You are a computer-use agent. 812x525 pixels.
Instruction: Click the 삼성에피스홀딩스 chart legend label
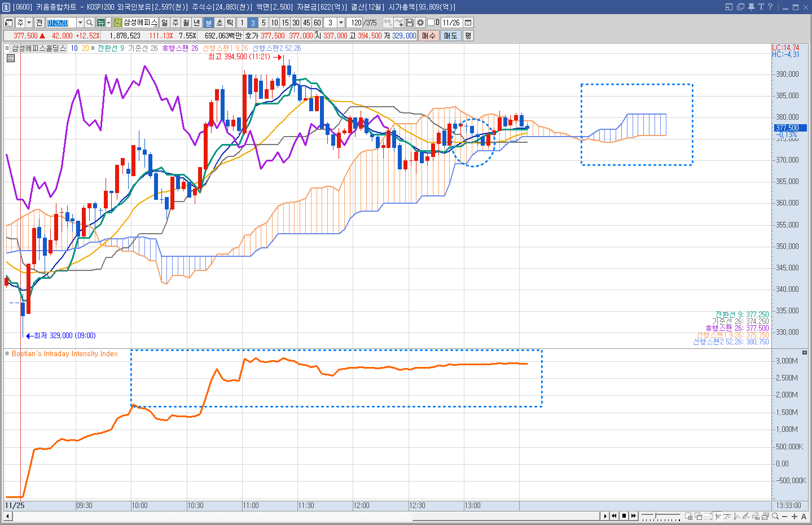click(x=39, y=48)
